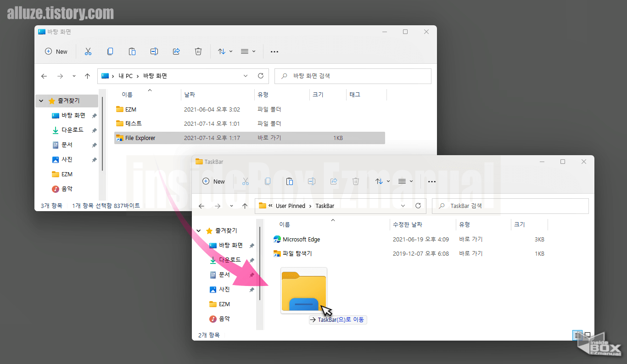Go back in 바탕 화면 window
Image resolution: width=627 pixels, height=364 pixels.
coord(44,76)
